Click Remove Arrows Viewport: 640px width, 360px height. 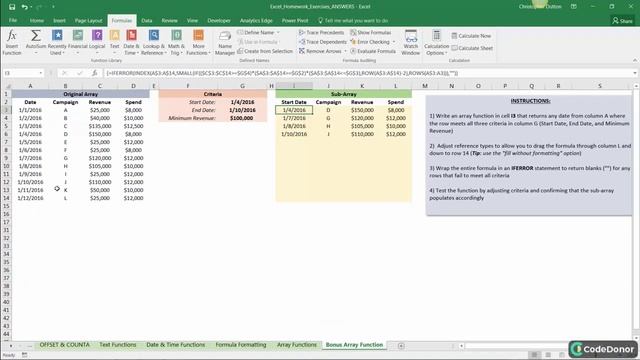[x=320, y=51]
